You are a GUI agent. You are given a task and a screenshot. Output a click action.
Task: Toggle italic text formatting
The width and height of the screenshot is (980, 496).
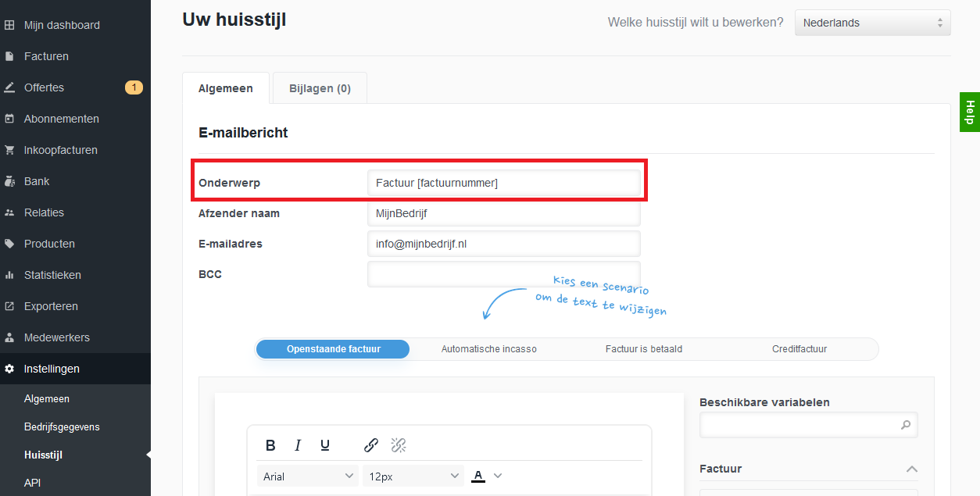tap(298, 445)
